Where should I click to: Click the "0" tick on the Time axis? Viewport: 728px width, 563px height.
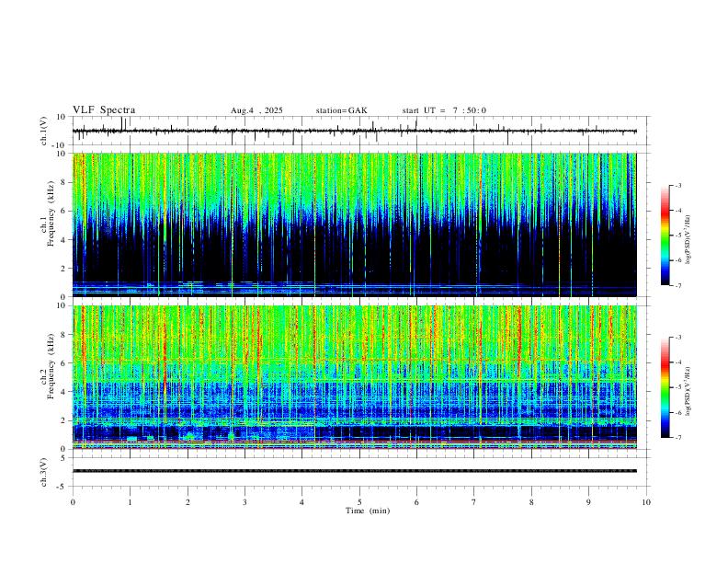pos(73,502)
